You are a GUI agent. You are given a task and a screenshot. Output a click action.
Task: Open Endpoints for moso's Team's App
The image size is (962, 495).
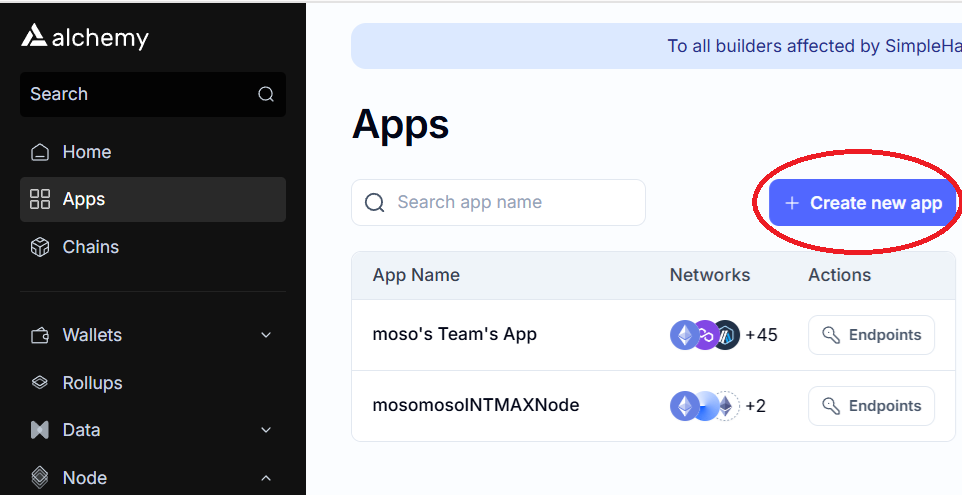coord(871,335)
